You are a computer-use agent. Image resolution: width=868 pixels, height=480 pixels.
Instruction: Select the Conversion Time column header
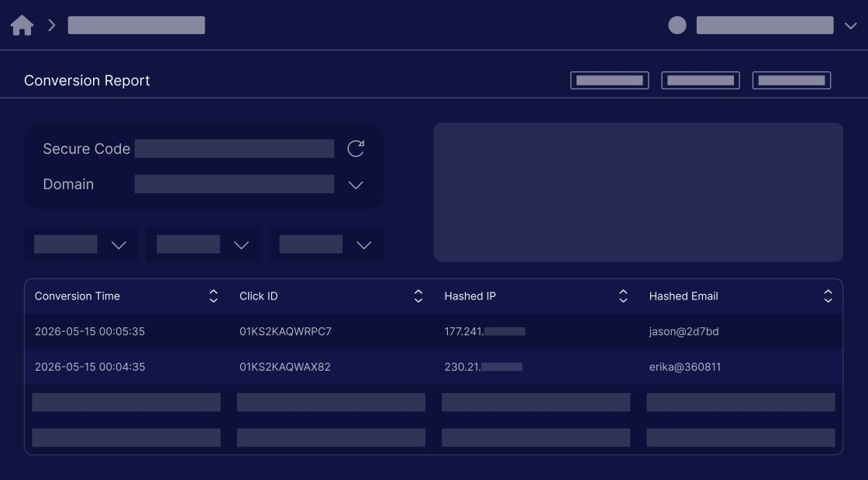pos(77,296)
